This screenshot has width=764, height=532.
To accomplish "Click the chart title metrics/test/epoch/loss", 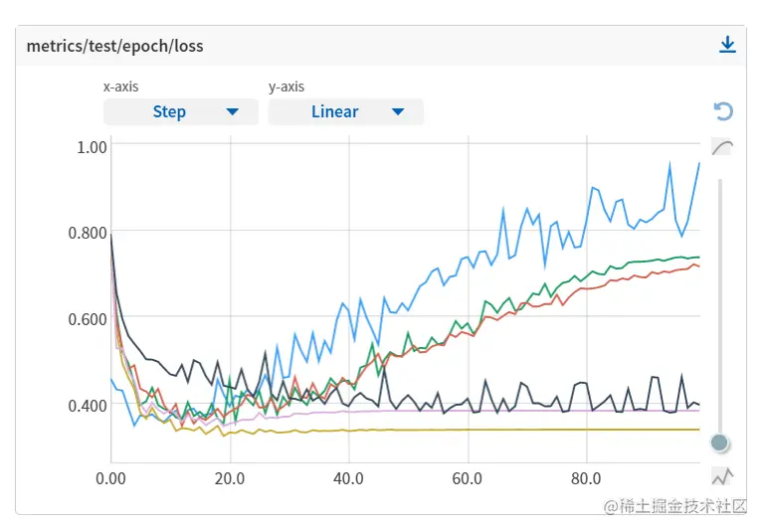I will (x=115, y=46).
